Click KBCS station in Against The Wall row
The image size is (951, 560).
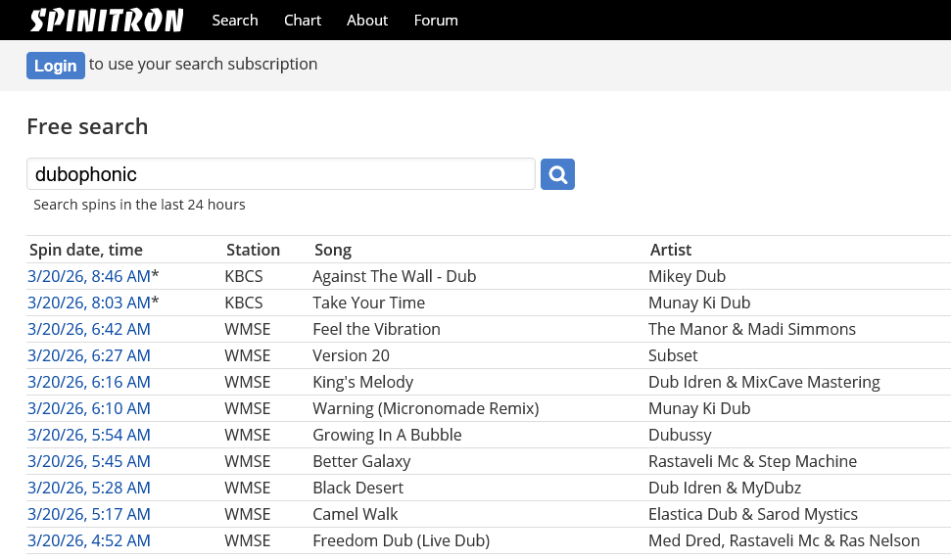point(244,276)
